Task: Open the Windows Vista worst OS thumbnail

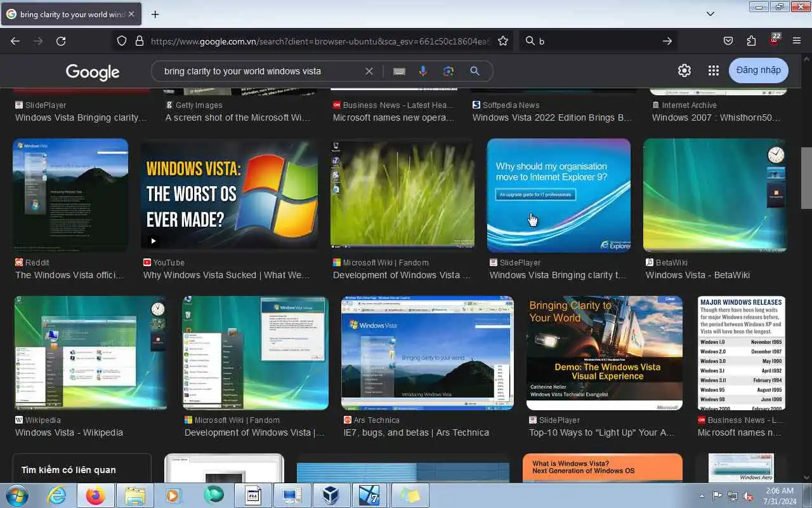Action: click(229, 194)
